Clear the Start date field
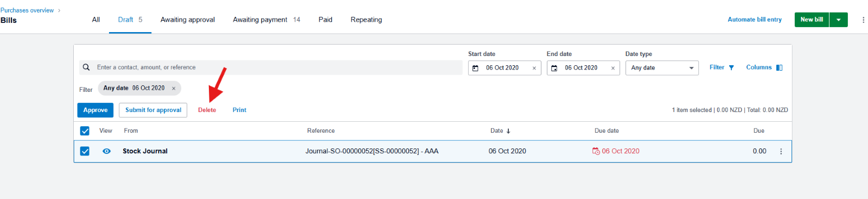Viewport: 868px width, 199px height. coord(534,68)
